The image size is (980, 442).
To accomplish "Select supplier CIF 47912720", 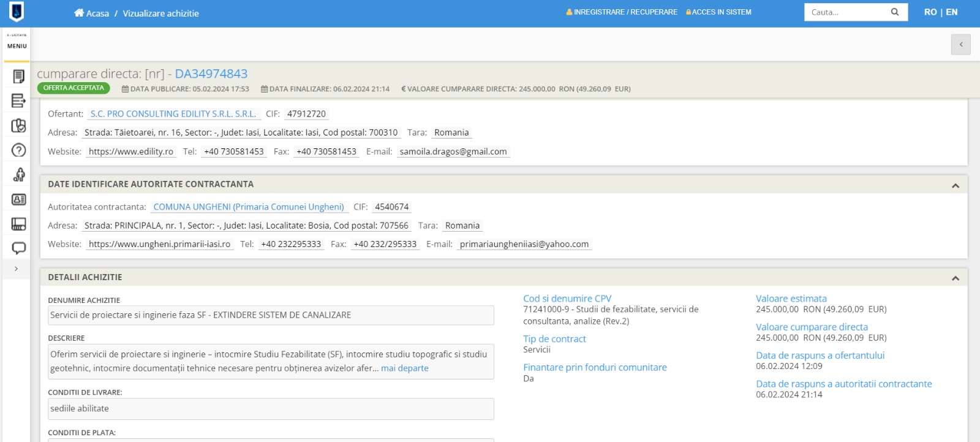I will [306, 113].
